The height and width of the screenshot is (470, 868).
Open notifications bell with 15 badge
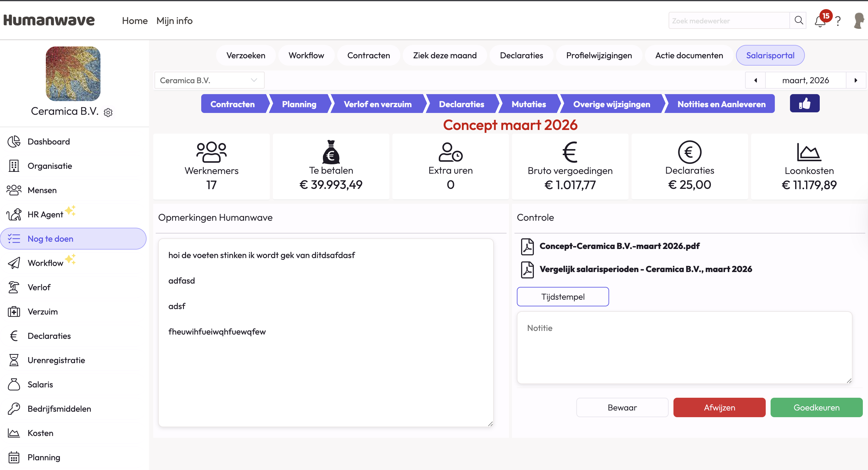820,21
